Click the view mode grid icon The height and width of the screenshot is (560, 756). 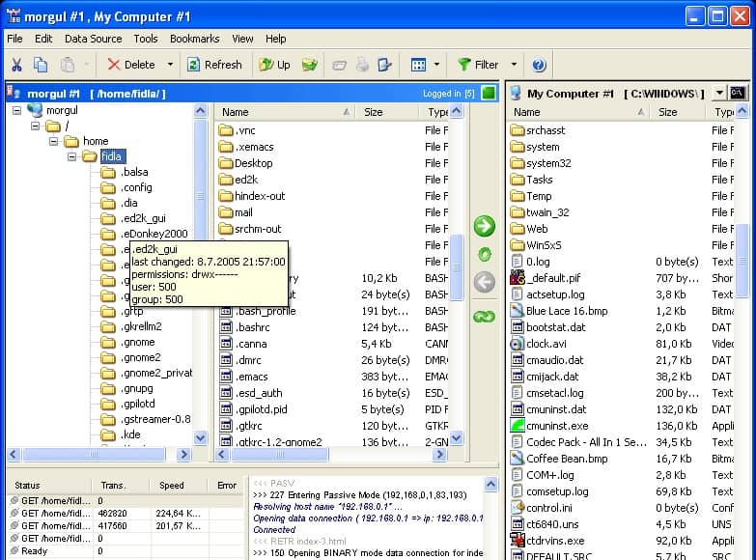pos(418,65)
